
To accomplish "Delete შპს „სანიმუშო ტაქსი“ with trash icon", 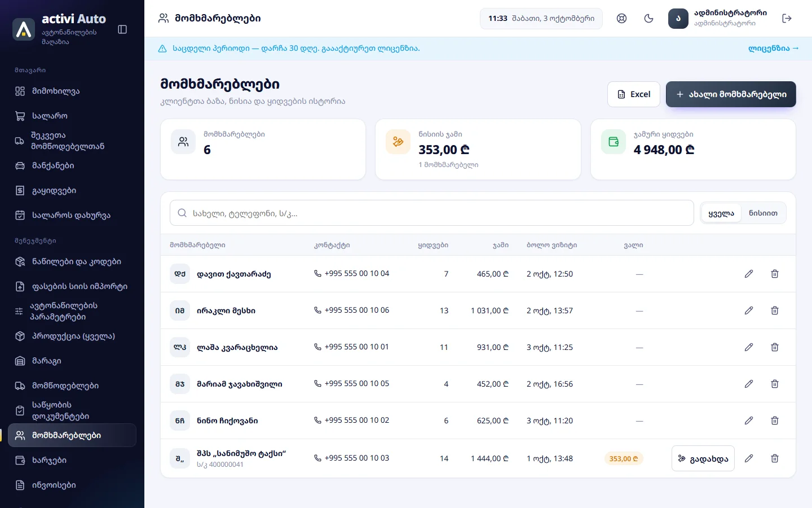I will [x=775, y=458].
